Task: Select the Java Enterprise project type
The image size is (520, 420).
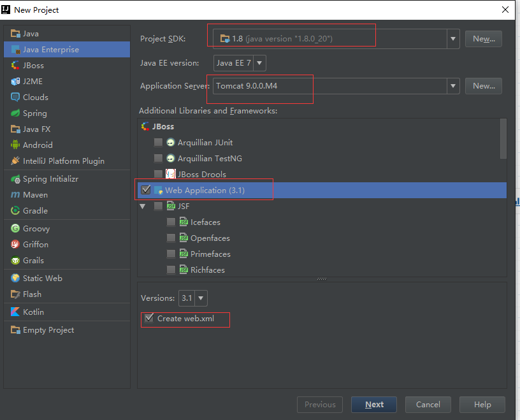Action: click(67, 50)
